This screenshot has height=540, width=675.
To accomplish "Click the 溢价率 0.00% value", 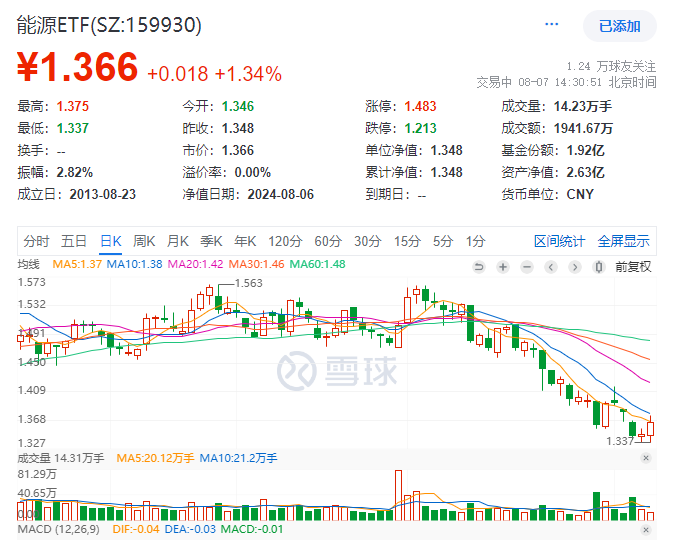I will (253, 172).
